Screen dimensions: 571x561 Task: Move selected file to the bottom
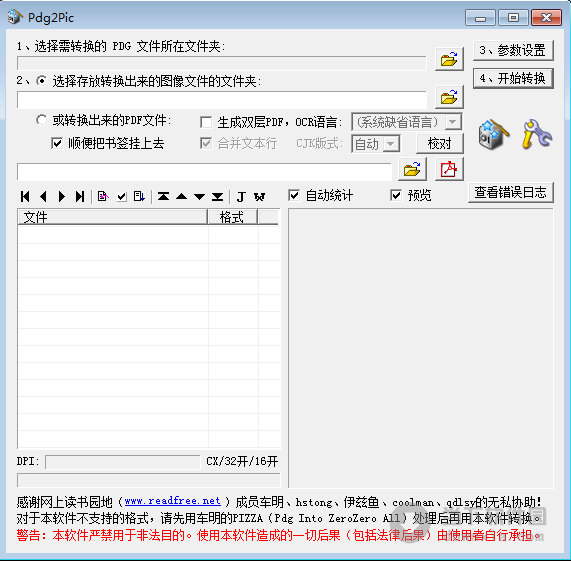tap(217, 197)
